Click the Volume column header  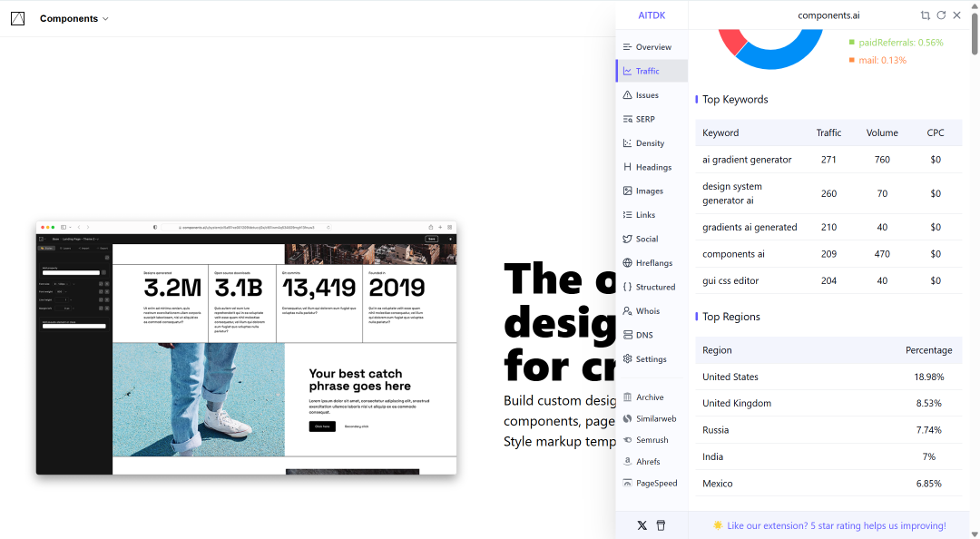pos(882,132)
